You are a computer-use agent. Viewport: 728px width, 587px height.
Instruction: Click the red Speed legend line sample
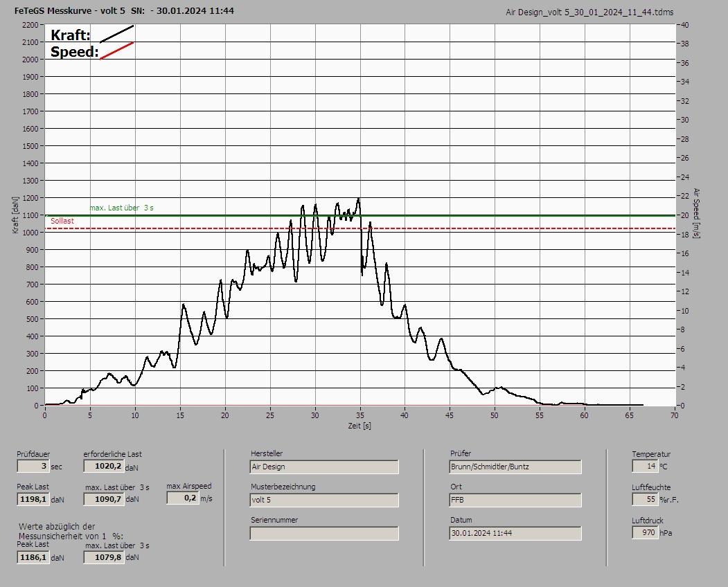(x=117, y=51)
